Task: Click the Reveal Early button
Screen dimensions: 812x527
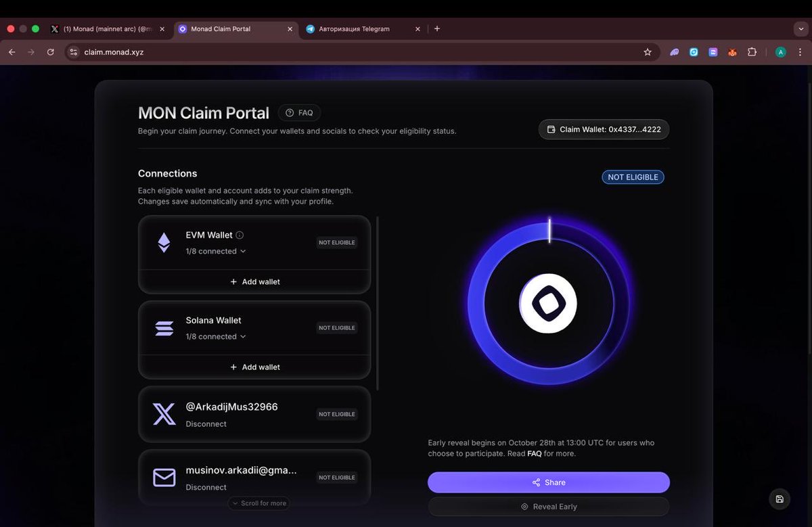Action: [549, 507]
